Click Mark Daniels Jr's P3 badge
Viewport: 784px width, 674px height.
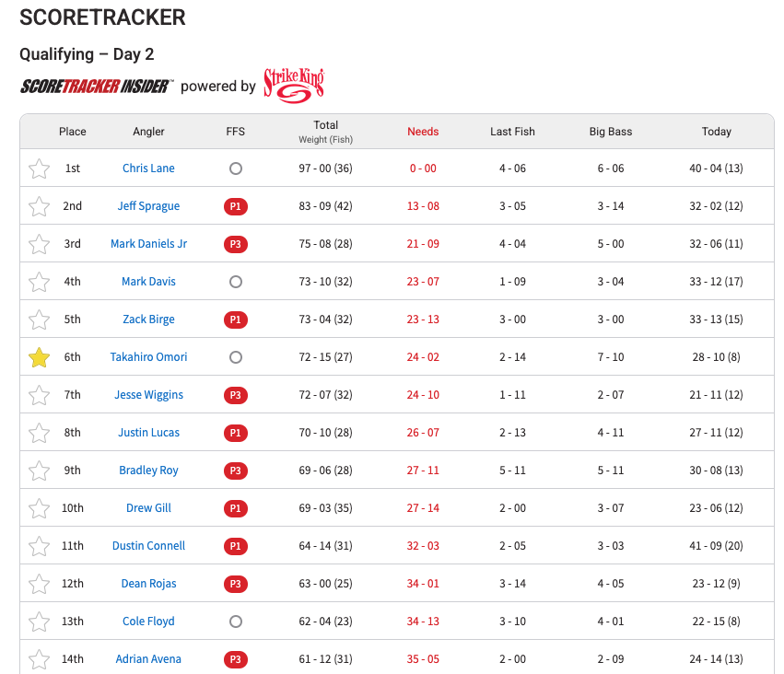pos(236,244)
